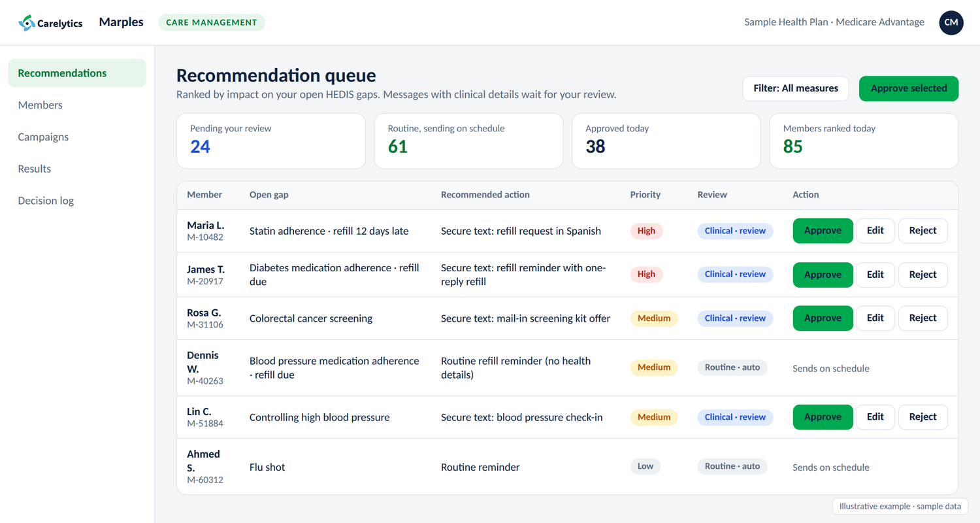
Task: Approve Lin C.'s blood pressure check-in
Action: click(823, 417)
